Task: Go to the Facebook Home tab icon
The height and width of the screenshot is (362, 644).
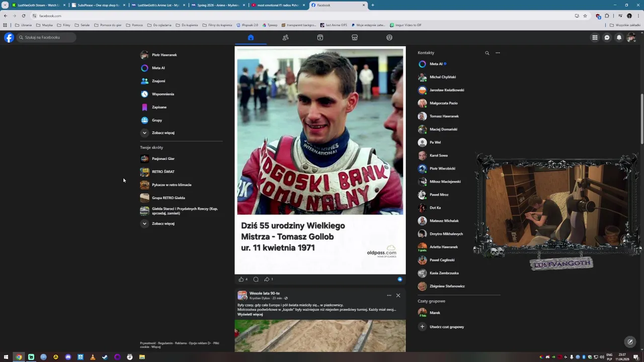Action: click(251, 37)
